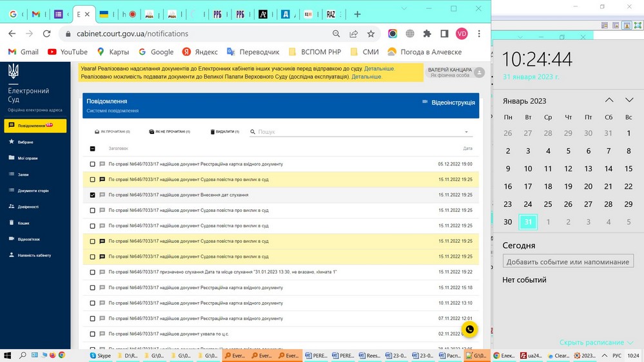
Task: Open the РУС language indicator
Action: (x=617, y=356)
